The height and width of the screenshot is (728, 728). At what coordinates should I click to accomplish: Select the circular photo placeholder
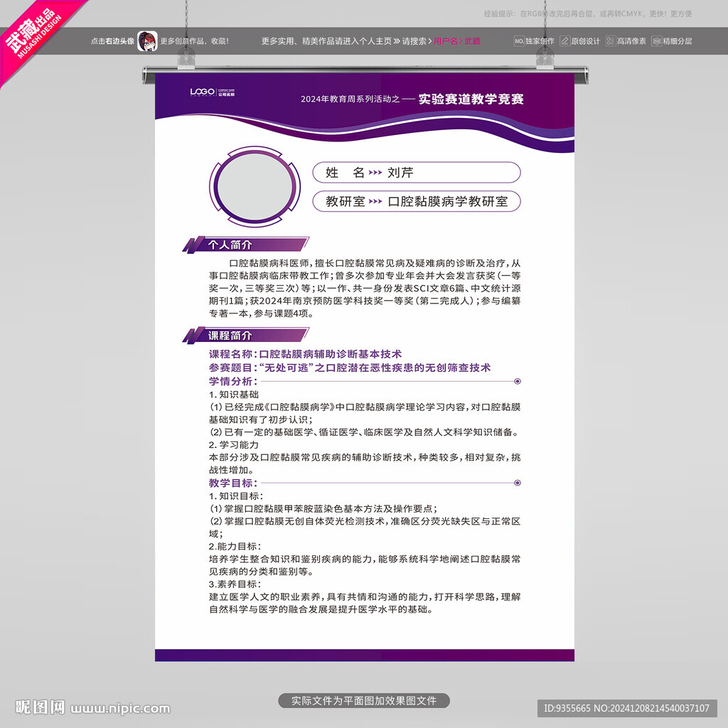(x=255, y=187)
